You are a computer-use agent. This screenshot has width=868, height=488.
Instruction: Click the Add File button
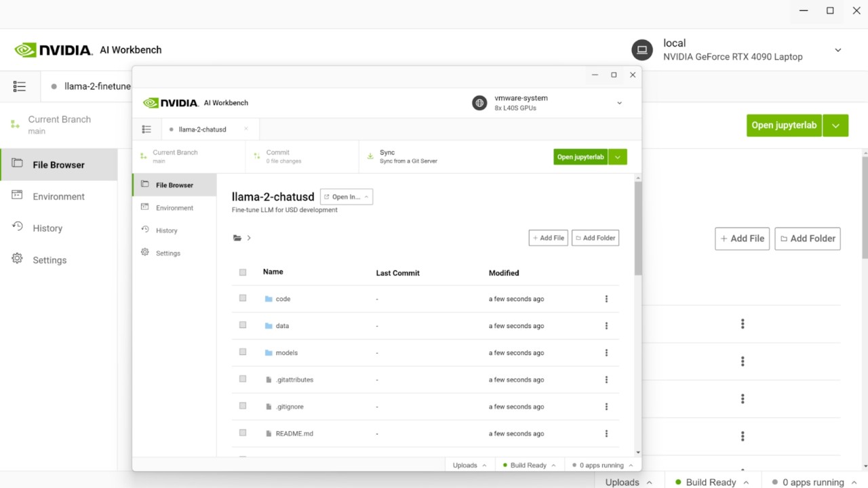pyautogui.click(x=548, y=238)
